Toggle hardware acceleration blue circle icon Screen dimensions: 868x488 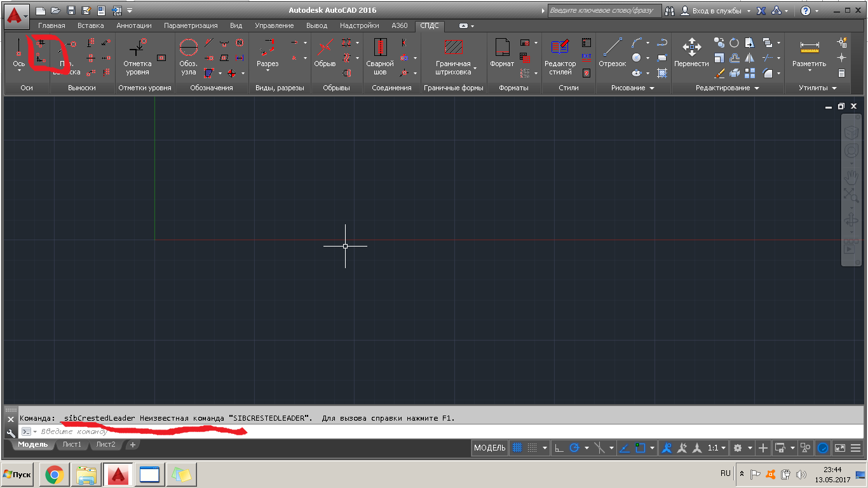tap(823, 448)
